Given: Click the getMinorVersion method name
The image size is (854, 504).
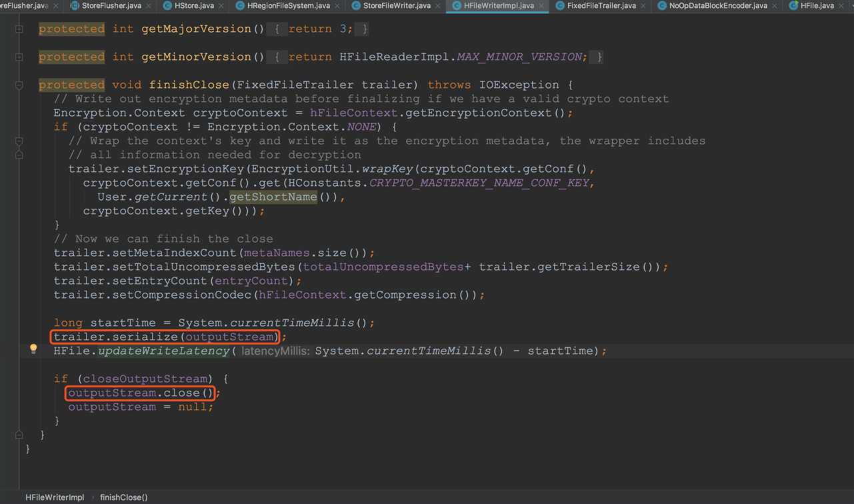Looking at the screenshot, I should [x=196, y=57].
